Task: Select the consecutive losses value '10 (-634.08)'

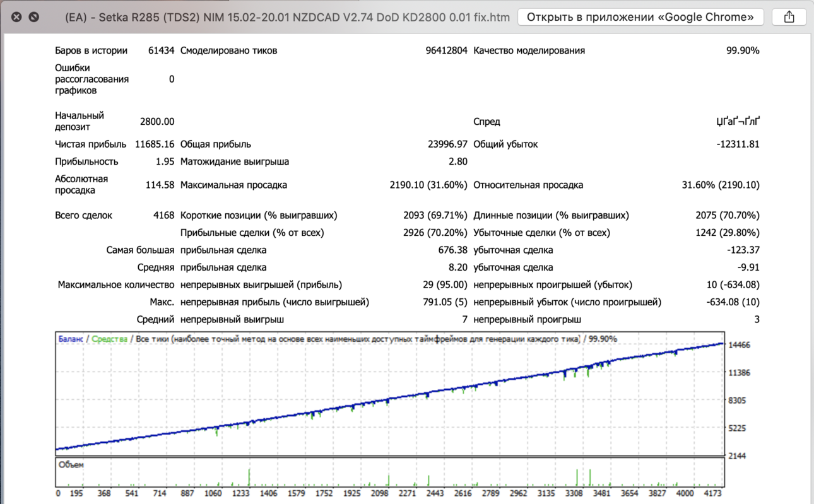Action: [733, 284]
